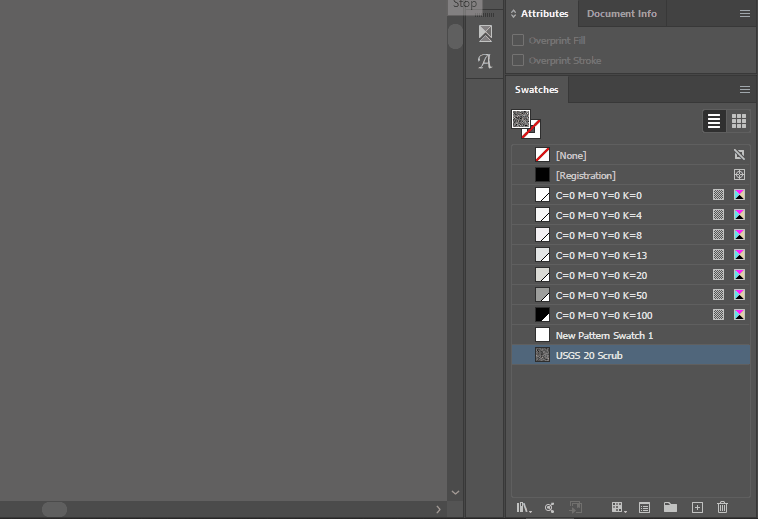Select the row labeled C=0 M=0 Y=0 K=20

pyautogui.click(x=631, y=275)
